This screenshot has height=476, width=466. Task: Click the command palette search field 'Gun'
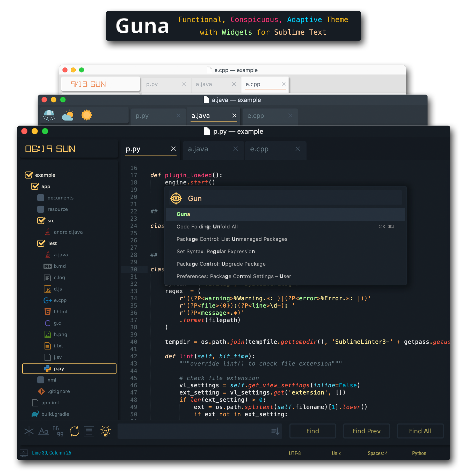coord(285,198)
